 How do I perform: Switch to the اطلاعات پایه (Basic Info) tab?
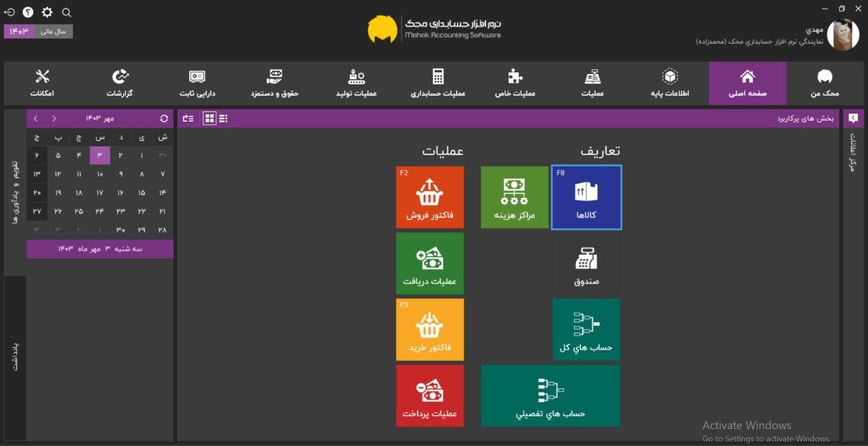(x=670, y=83)
